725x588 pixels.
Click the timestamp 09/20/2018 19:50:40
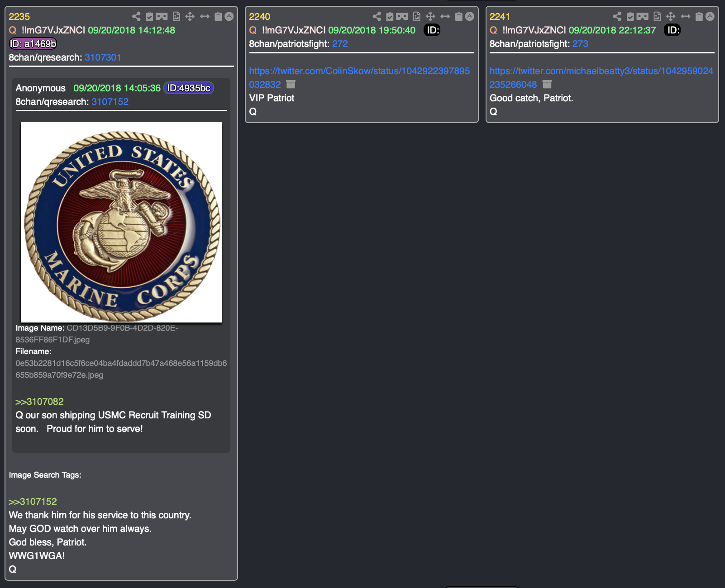[372, 30]
